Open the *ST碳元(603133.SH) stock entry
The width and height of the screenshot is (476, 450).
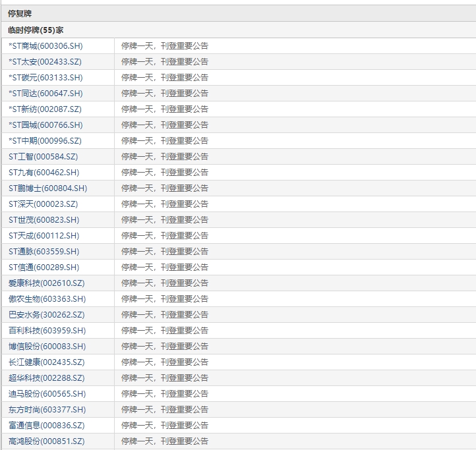[x=45, y=78]
